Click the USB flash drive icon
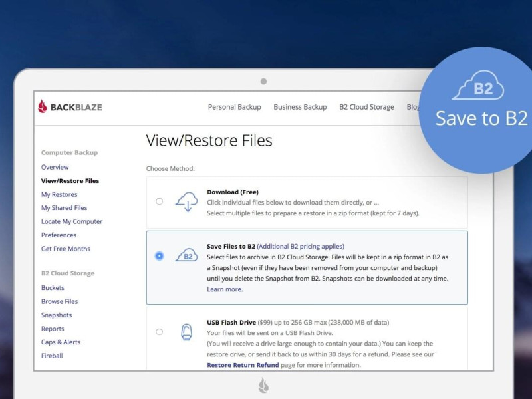Screen dimensions: 532x399 click(x=186, y=331)
